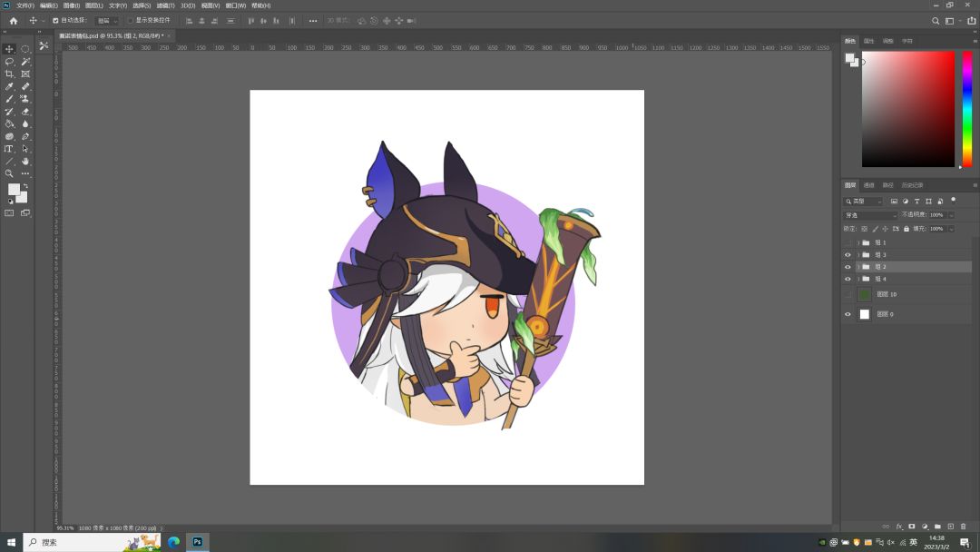
Task: Select the Path Selection tool
Action: [25, 149]
